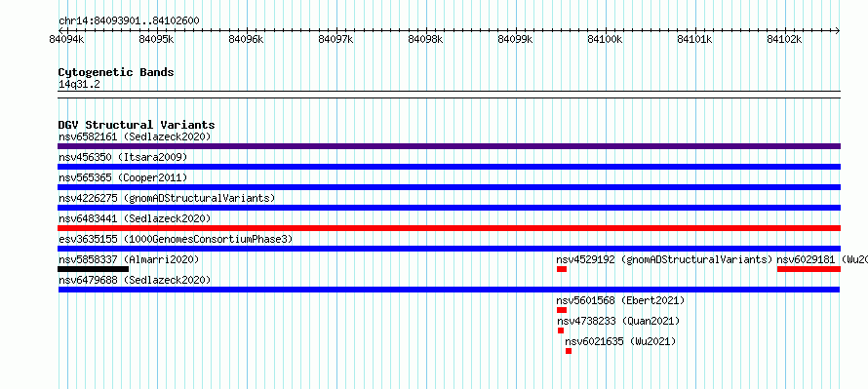Click the black nsv5858337 (Almarri2020) bar

(93, 269)
